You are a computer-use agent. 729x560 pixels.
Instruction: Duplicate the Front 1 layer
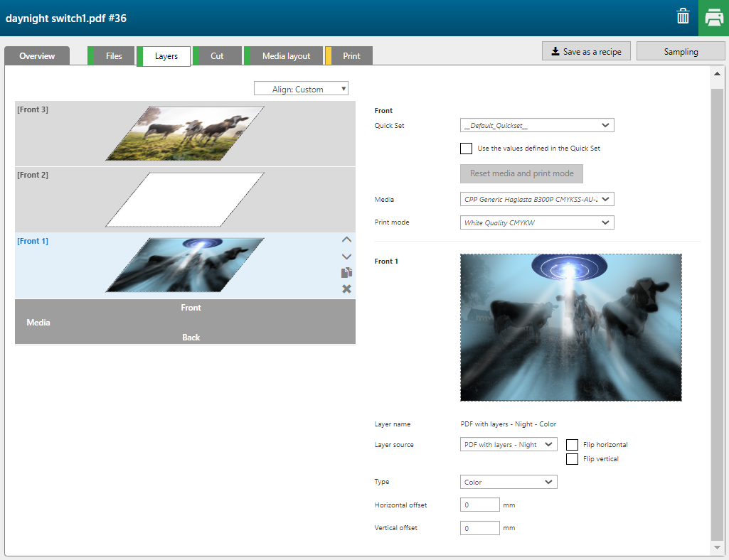(x=346, y=273)
